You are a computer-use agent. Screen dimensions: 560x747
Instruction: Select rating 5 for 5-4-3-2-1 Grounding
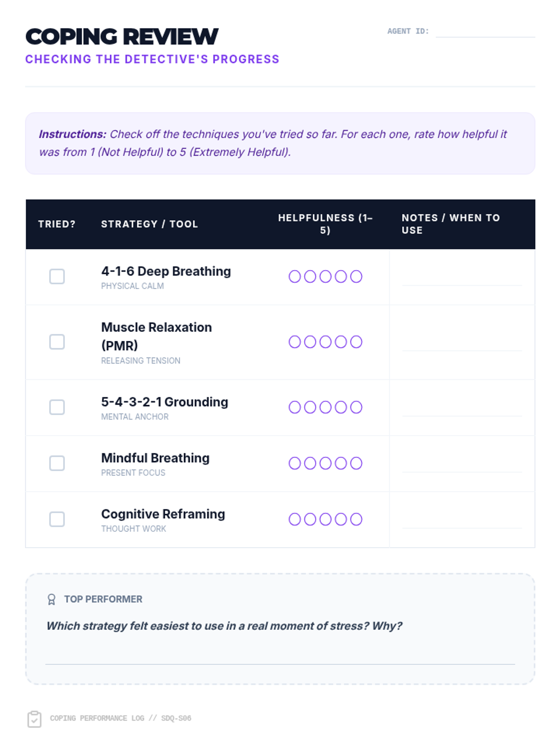point(356,407)
